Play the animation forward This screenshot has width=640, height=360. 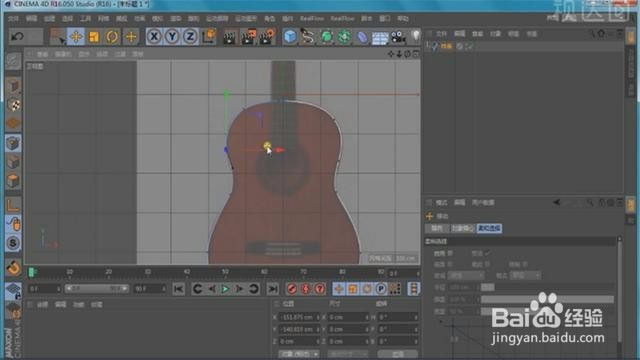point(225,289)
